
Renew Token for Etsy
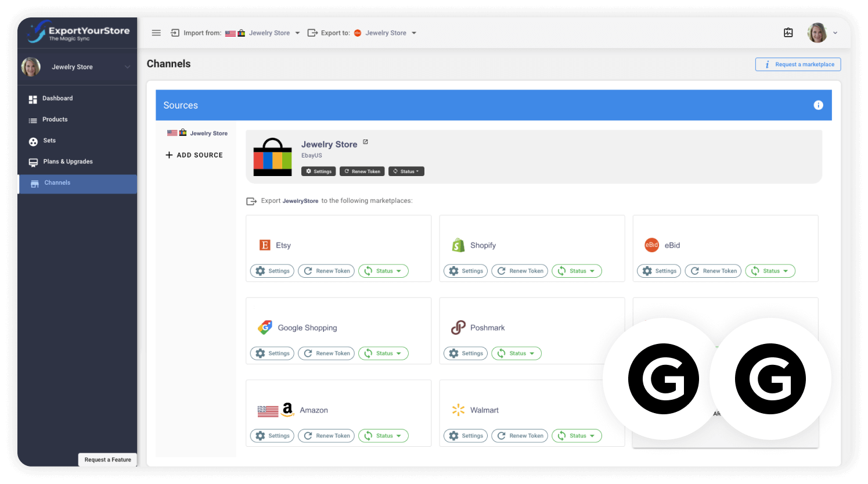326,271
